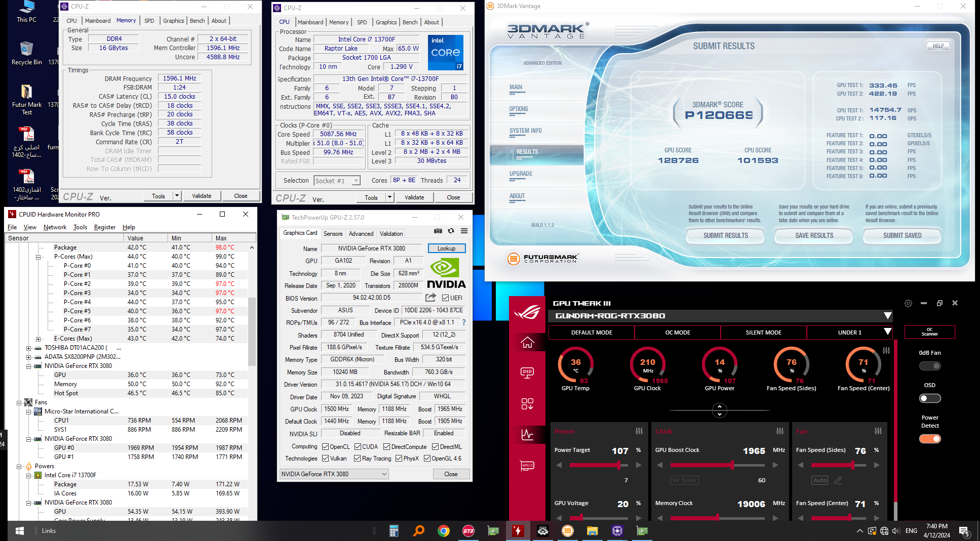Open GPU Tweak III settings gear
This screenshot has height=541, width=980.
click(908, 303)
